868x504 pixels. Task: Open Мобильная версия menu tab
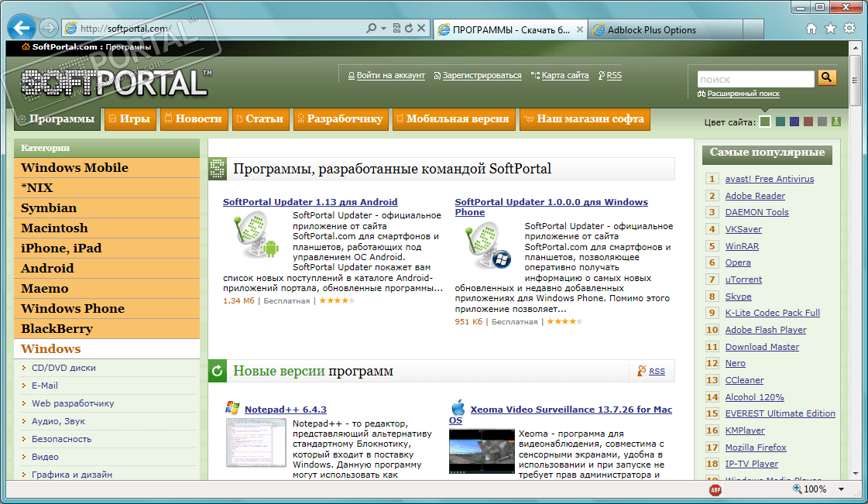coord(454,119)
